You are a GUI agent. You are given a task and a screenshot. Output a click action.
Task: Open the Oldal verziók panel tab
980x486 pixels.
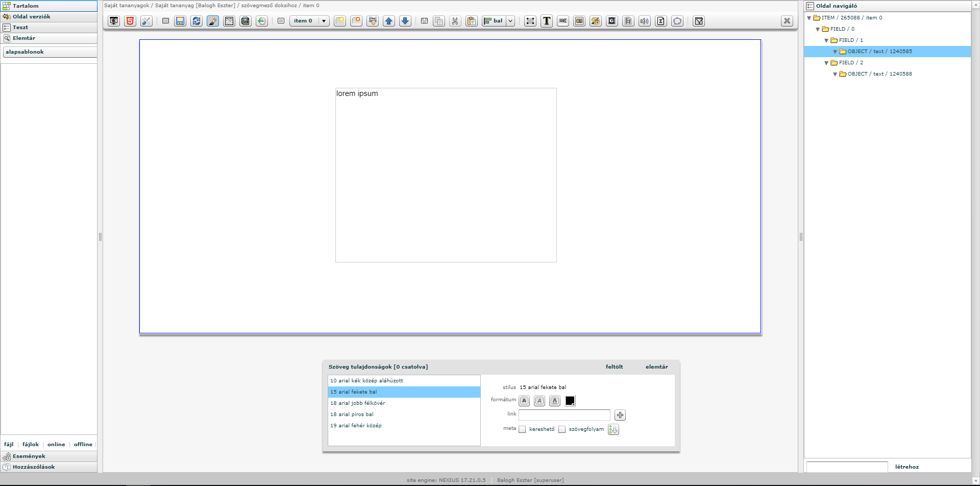click(x=31, y=17)
